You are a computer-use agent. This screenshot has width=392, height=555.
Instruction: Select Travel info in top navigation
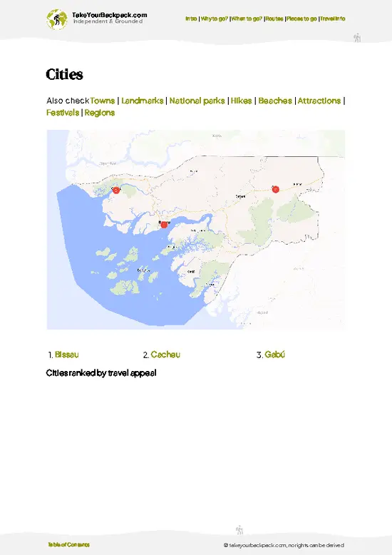tap(333, 19)
